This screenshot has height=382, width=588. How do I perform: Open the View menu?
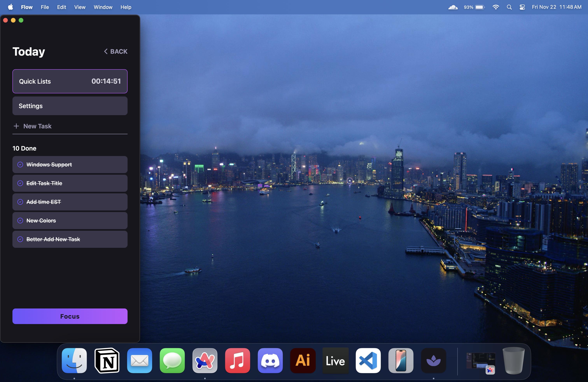click(x=80, y=7)
